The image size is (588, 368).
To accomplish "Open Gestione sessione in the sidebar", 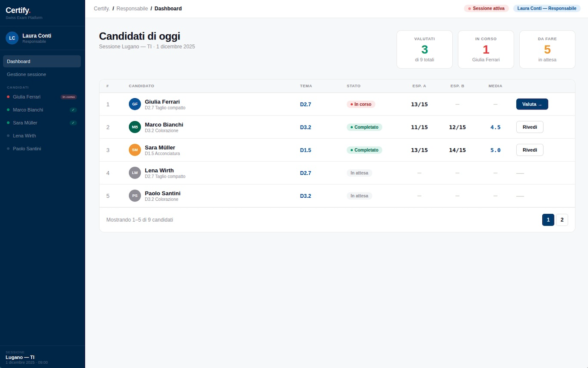I will point(27,74).
